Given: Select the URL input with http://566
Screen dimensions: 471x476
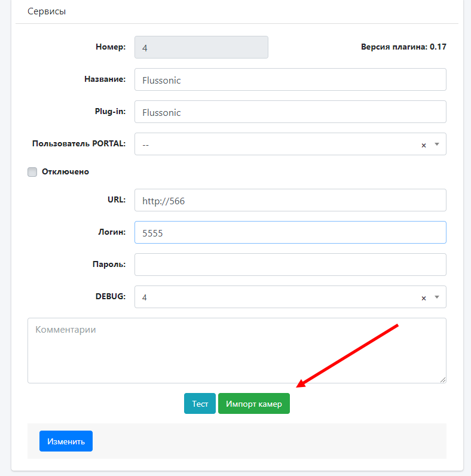Looking at the screenshot, I should (x=290, y=200).
